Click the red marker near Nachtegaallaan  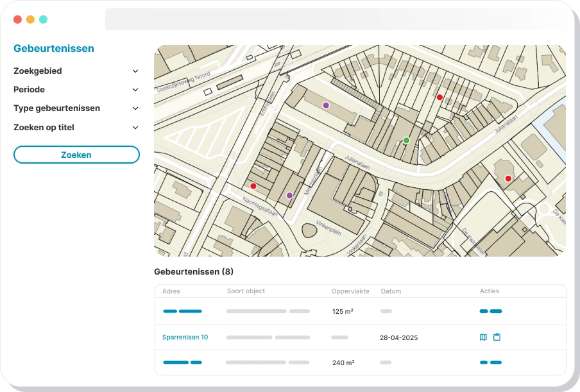point(253,185)
